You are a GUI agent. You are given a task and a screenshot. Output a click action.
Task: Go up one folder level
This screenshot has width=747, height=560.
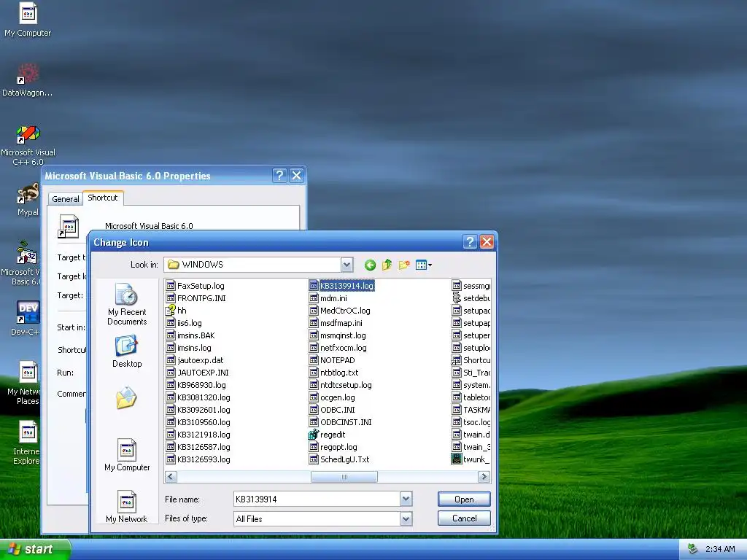click(x=387, y=265)
